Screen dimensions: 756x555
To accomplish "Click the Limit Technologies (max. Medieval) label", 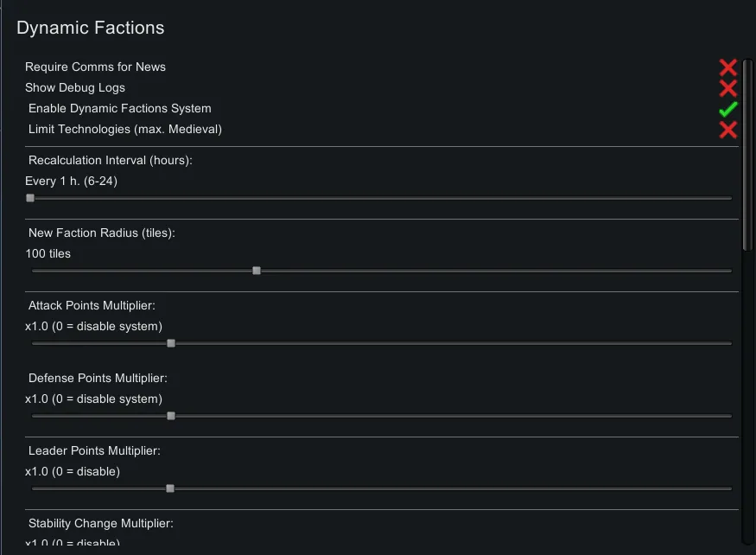I will (125, 130).
